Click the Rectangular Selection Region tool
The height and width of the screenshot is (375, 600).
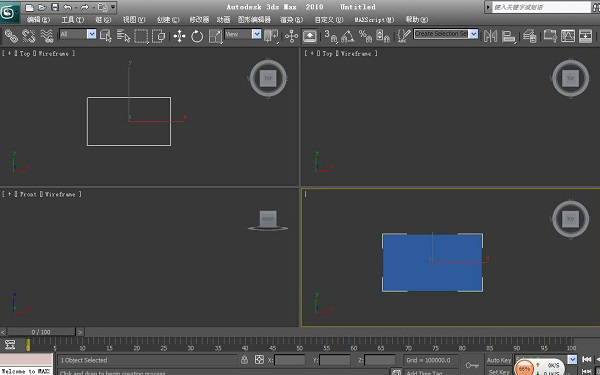(x=141, y=36)
